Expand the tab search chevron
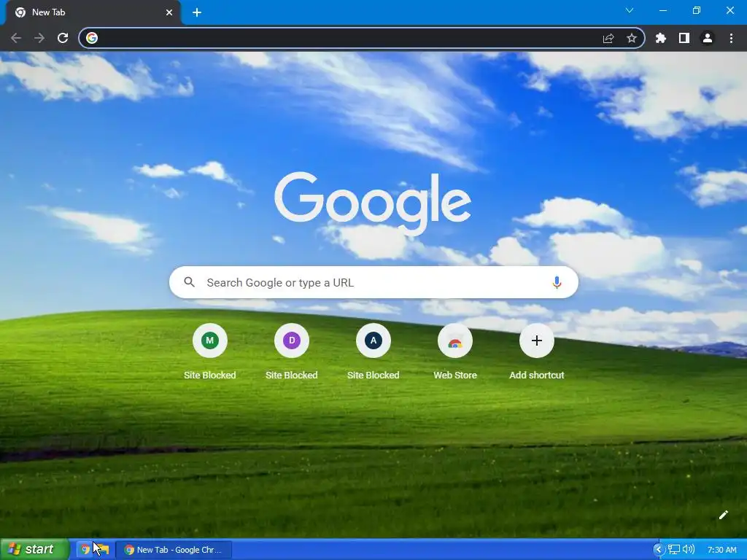Screen dimensions: 747x560 [630, 10]
